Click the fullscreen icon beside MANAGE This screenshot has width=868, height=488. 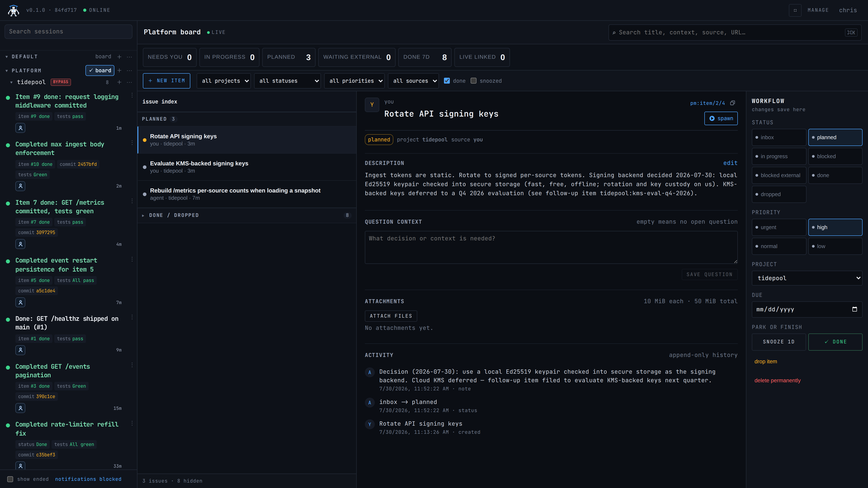coord(795,10)
